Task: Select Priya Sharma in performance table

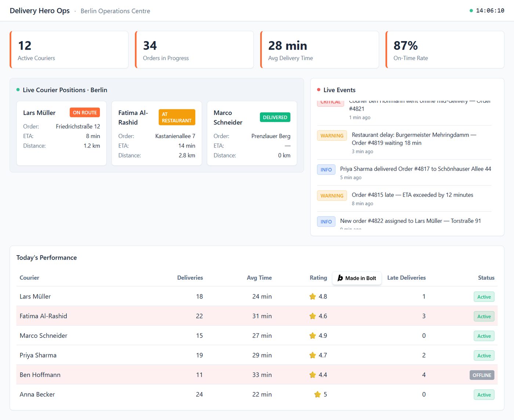Action: (x=38, y=355)
